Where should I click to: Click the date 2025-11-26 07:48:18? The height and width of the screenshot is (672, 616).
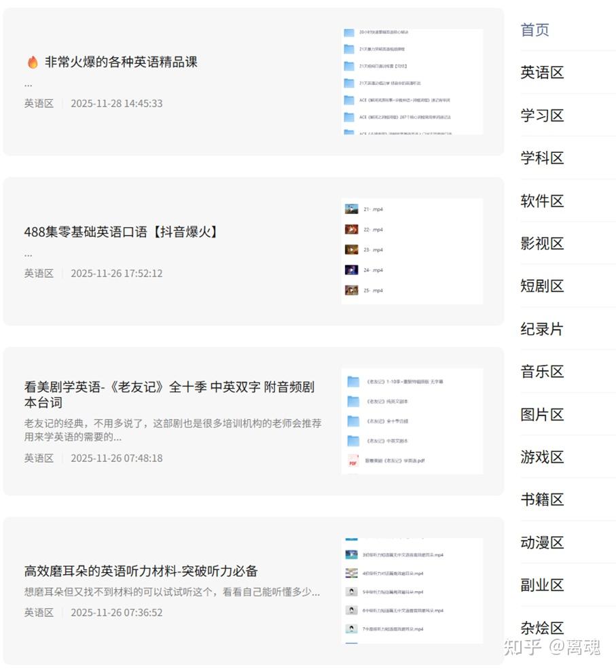[x=117, y=458]
